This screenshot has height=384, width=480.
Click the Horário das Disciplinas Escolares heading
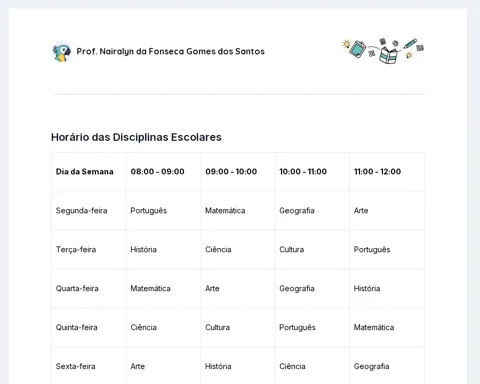point(136,137)
